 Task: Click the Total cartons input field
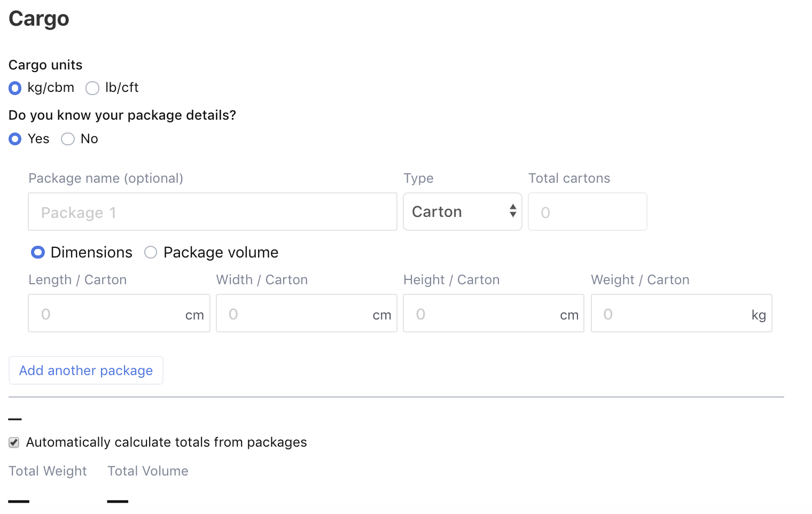coord(587,212)
